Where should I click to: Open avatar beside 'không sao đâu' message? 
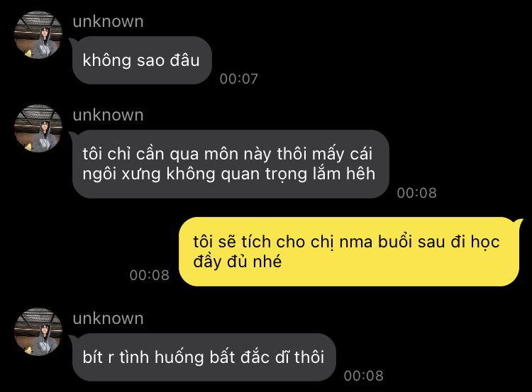(x=38, y=35)
